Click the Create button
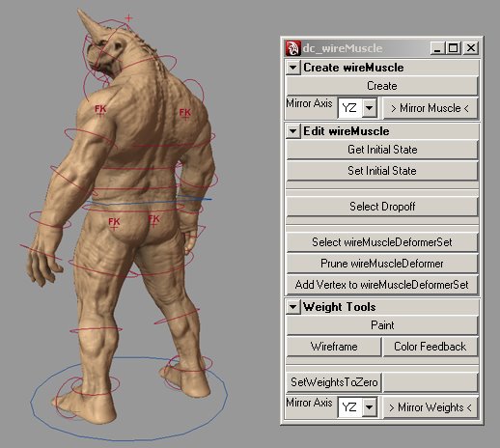This screenshot has height=448, width=500. [x=382, y=86]
